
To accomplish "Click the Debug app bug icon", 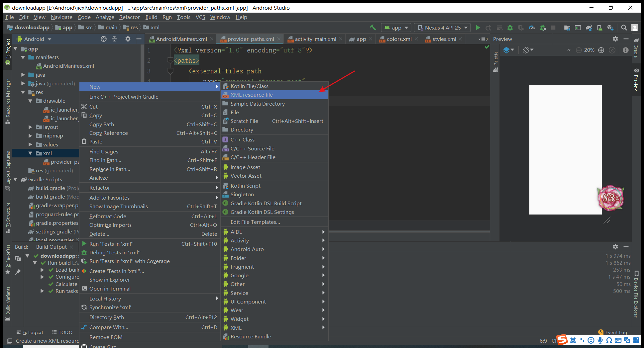I will coord(510,28).
